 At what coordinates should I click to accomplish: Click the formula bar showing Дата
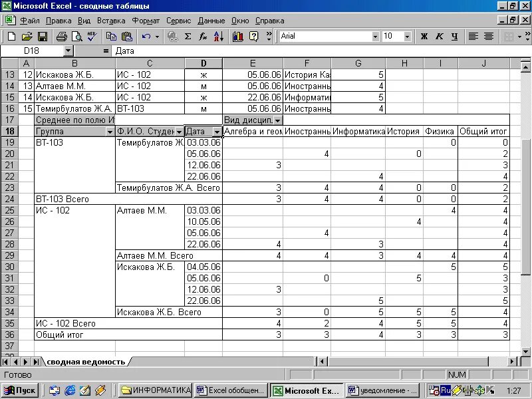(x=321, y=51)
